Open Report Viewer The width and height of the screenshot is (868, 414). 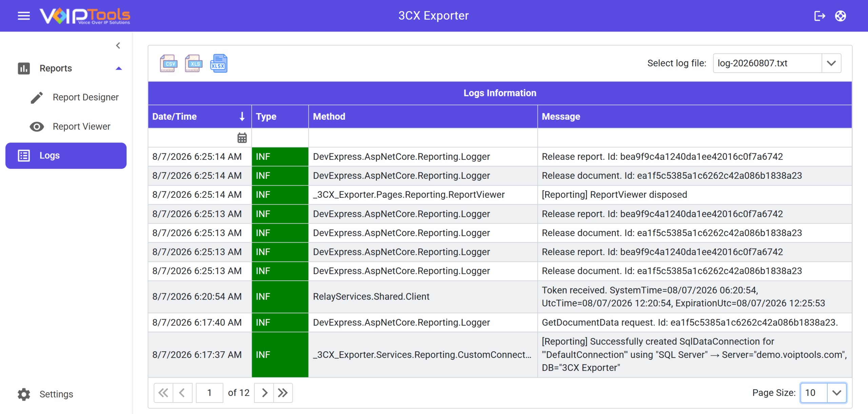coord(82,127)
